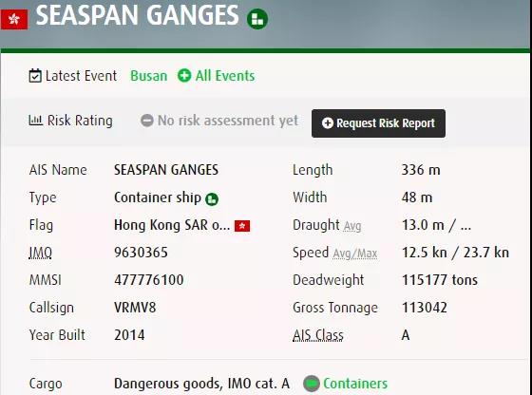Screen dimensions: 532x395
Task: Click the SEASPAN GANGES page title
Action: tap(138, 15)
